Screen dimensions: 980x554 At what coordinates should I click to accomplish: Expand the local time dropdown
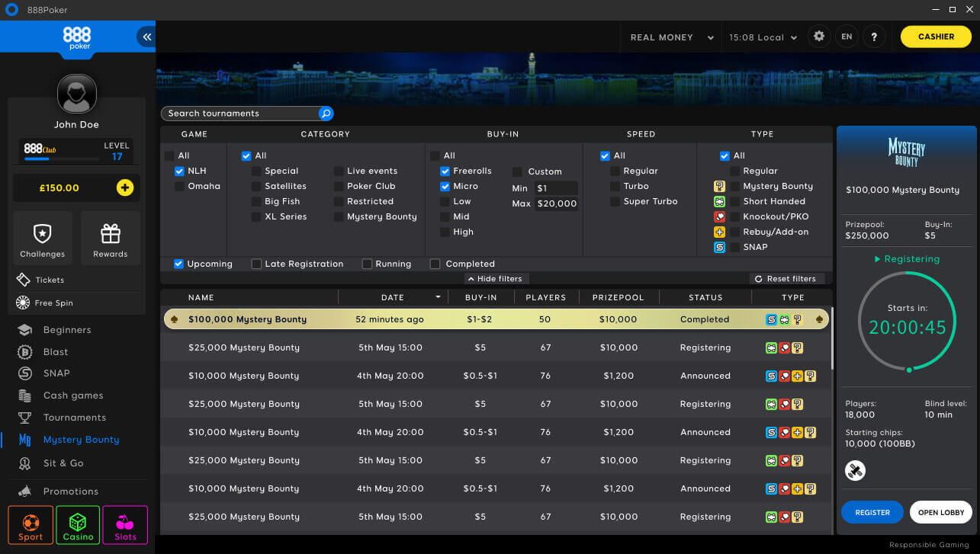pyautogui.click(x=763, y=37)
